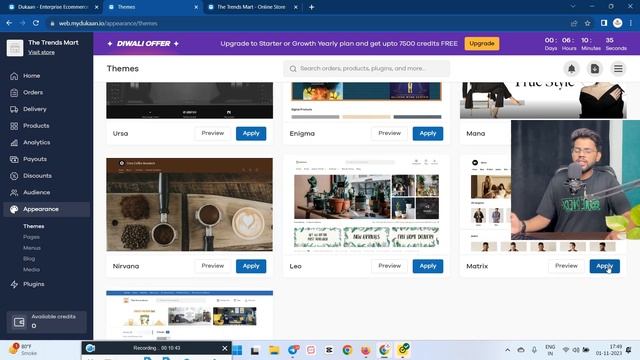
Task: Open the hamburger menu icon
Action: click(618, 69)
